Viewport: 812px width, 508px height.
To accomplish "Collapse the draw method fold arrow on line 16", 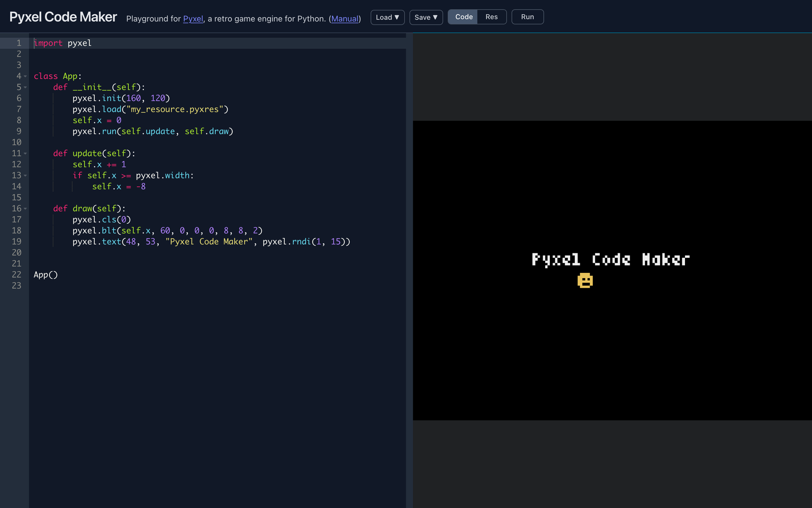I will [25, 209].
